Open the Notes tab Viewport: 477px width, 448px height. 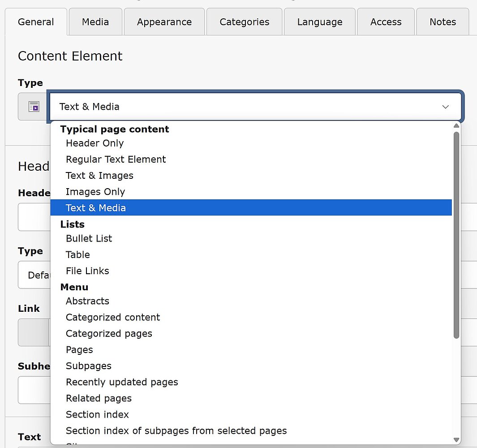point(443,22)
